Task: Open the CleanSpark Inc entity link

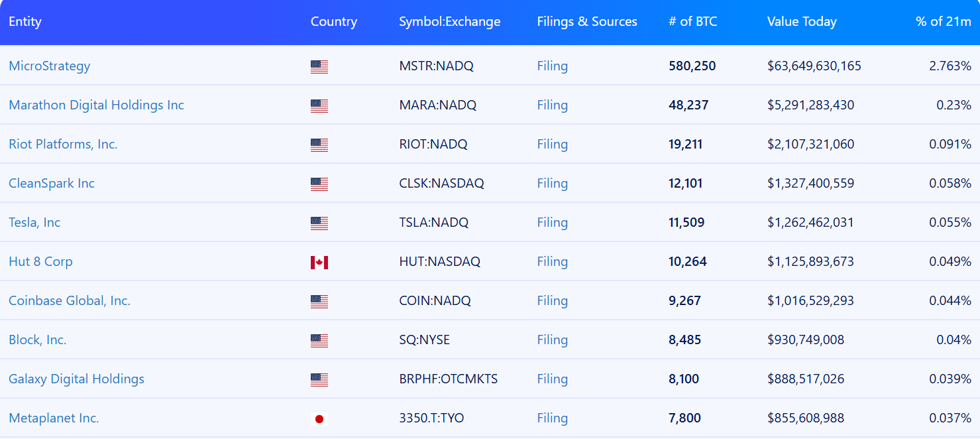Action: (x=52, y=183)
